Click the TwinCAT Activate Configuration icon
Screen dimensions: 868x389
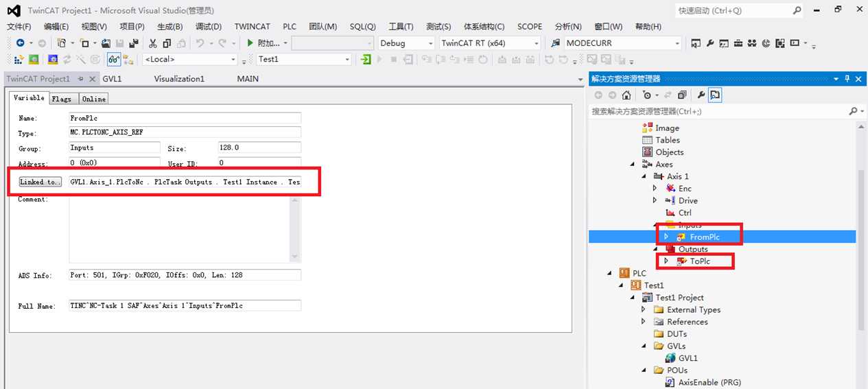(19, 60)
